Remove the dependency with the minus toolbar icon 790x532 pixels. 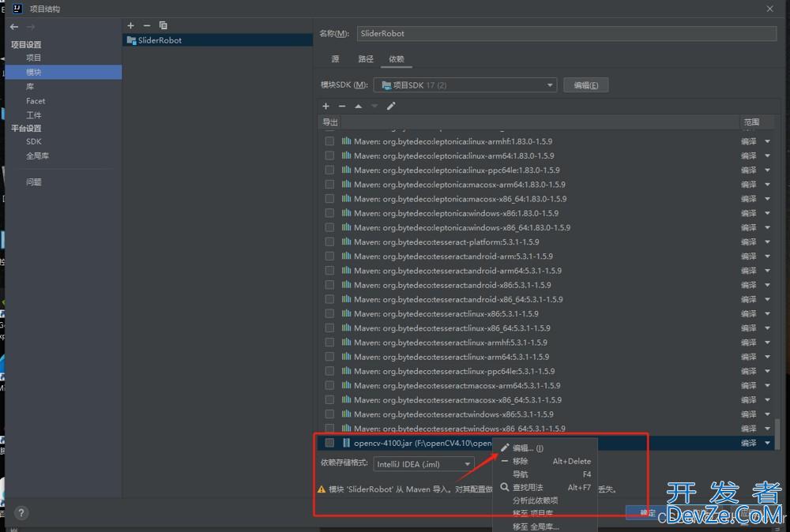(x=341, y=107)
